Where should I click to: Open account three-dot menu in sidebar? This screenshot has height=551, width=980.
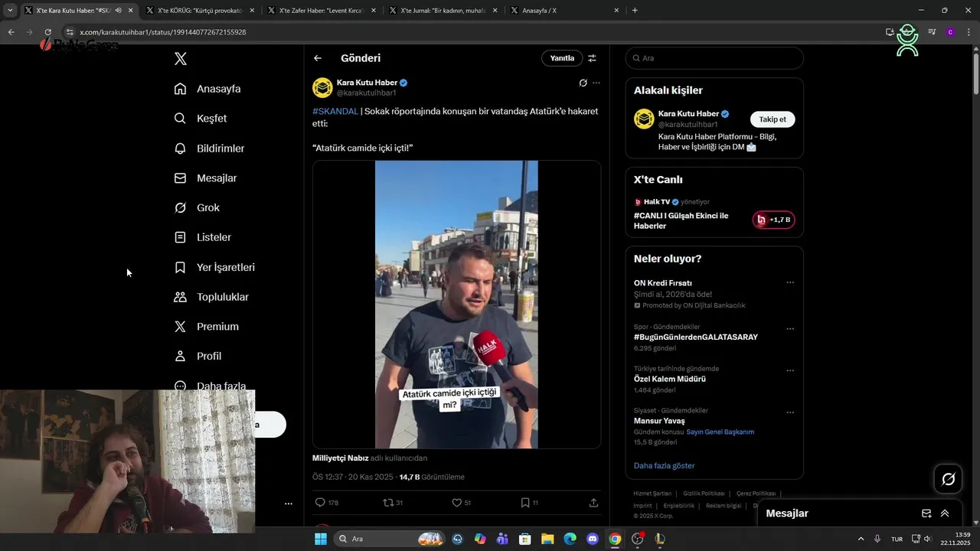point(289,504)
